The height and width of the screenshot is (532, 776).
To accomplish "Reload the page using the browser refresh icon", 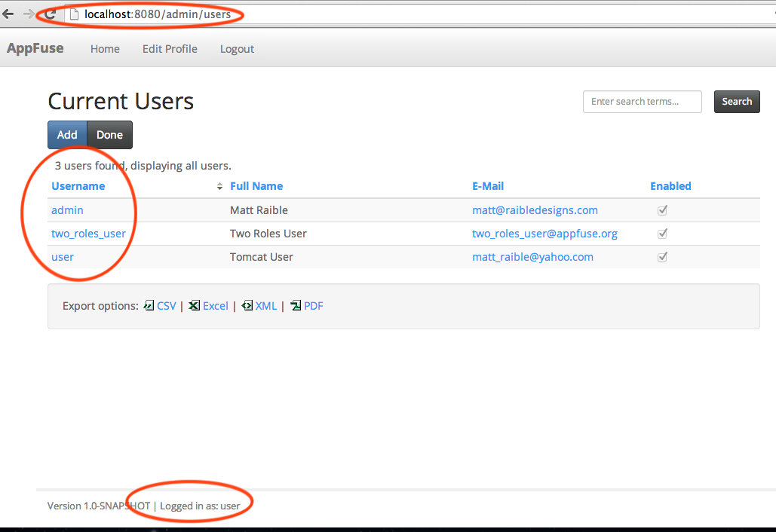I will pyautogui.click(x=50, y=13).
